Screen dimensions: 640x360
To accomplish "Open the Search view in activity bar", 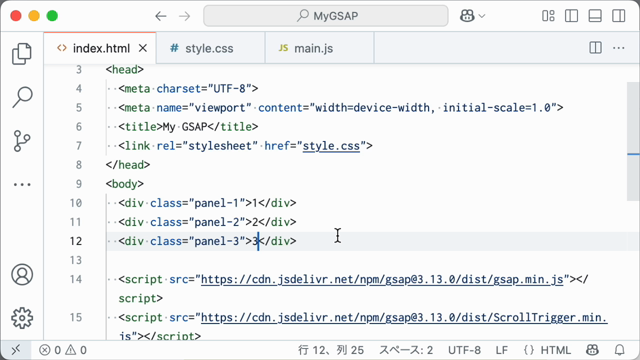I will click(22, 97).
